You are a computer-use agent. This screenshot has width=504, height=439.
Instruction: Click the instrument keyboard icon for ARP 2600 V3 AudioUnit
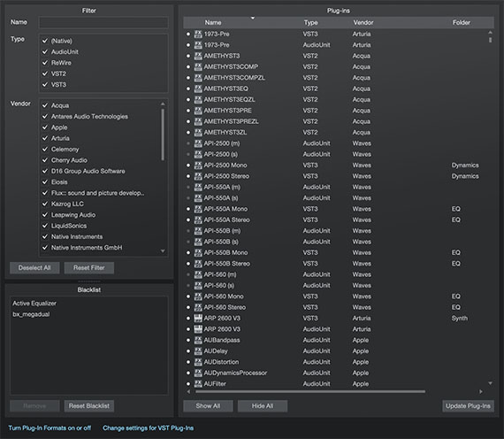(198, 329)
